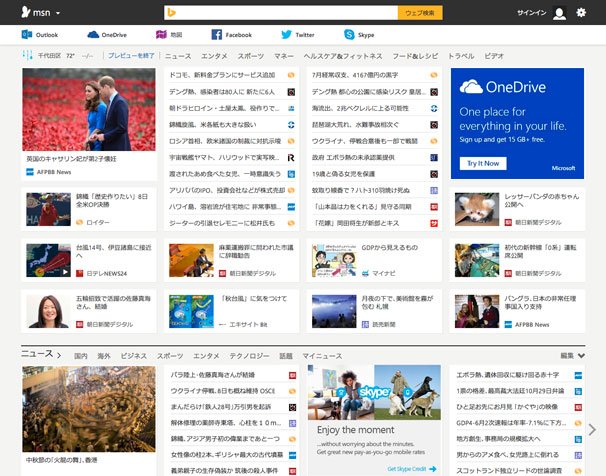Click the Get Skype Credit link

pyautogui.click(x=412, y=469)
